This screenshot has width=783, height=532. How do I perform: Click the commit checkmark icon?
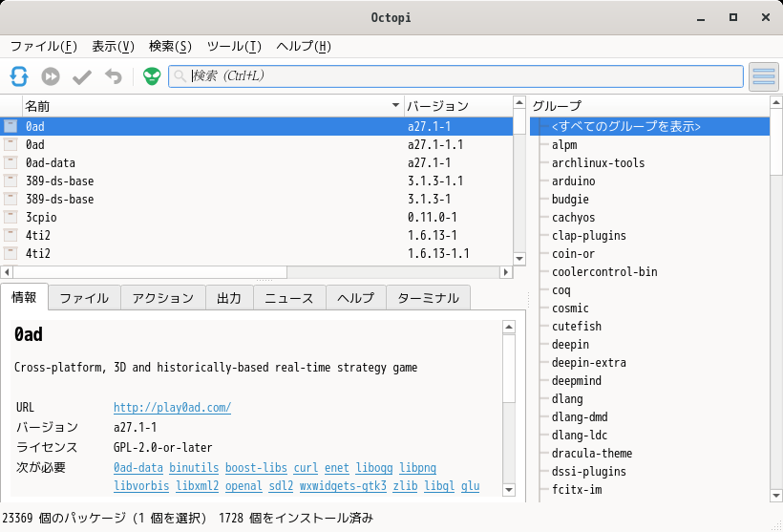(x=82, y=77)
